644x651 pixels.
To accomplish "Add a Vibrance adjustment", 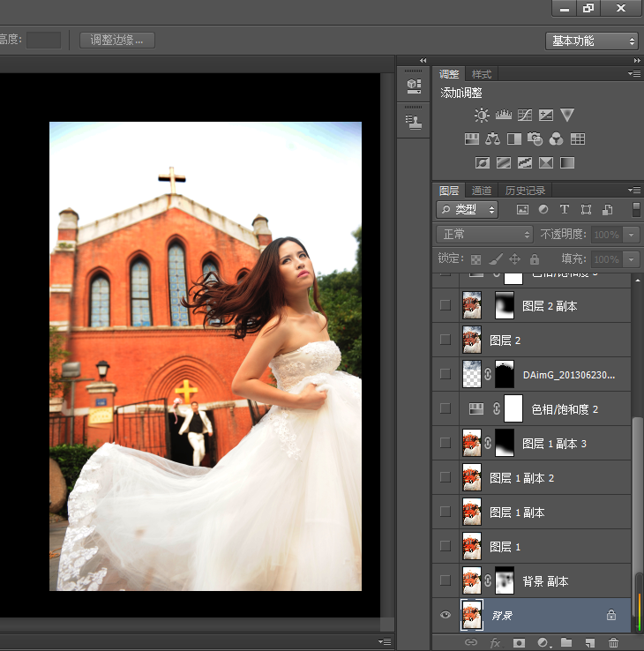I will point(567,115).
